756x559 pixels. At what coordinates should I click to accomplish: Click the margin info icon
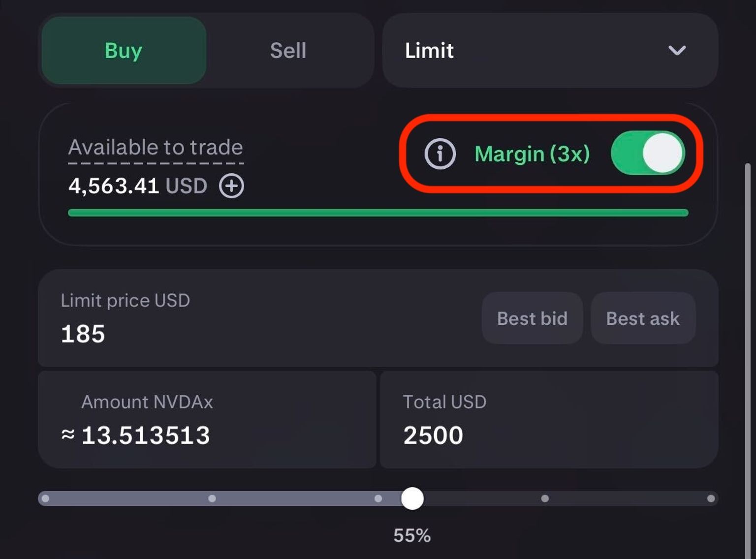coord(440,154)
